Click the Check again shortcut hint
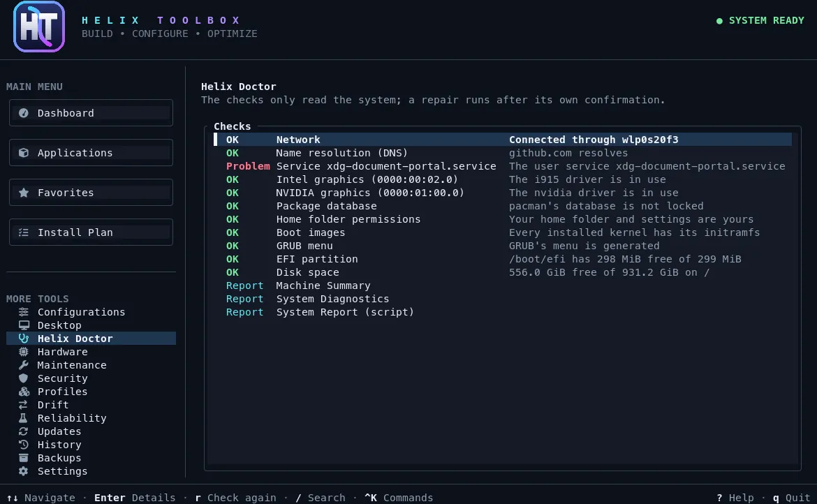Image resolution: width=817 pixels, height=504 pixels. pos(235,498)
